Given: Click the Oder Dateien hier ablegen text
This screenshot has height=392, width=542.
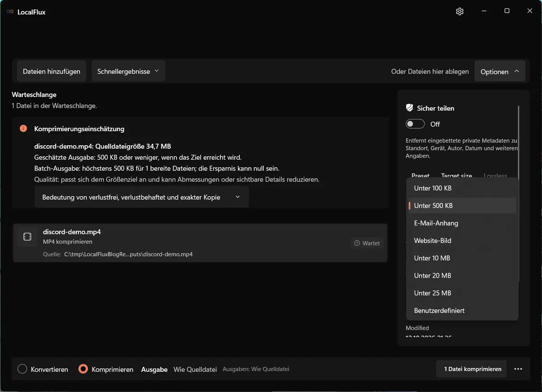Looking at the screenshot, I should 430,71.
